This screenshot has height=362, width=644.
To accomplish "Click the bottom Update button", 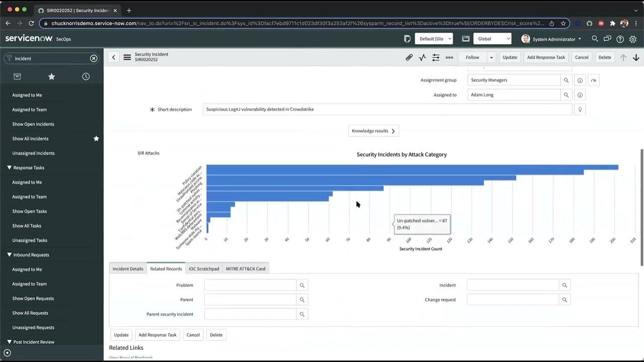I will tap(121, 335).
